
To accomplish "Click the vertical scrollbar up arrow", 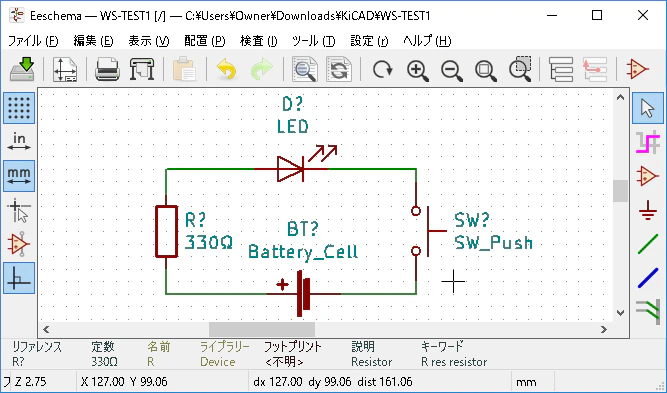I will click(x=620, y=97).
